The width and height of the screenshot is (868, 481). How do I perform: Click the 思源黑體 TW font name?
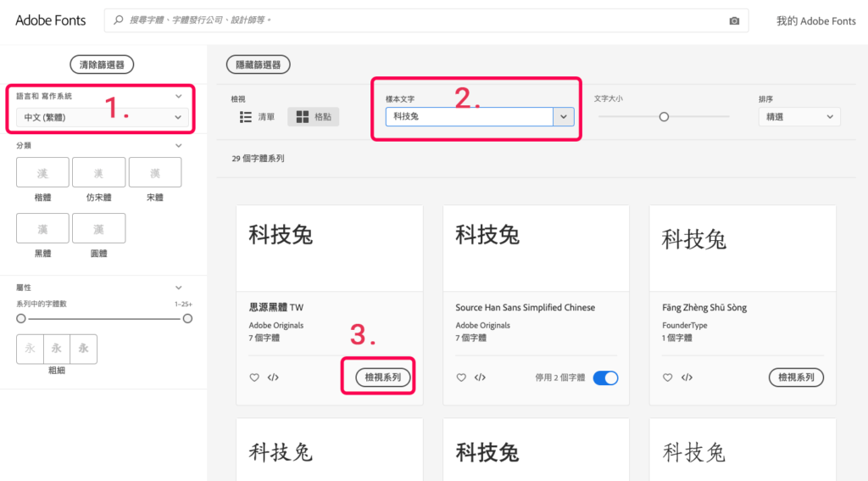(276, 308)
